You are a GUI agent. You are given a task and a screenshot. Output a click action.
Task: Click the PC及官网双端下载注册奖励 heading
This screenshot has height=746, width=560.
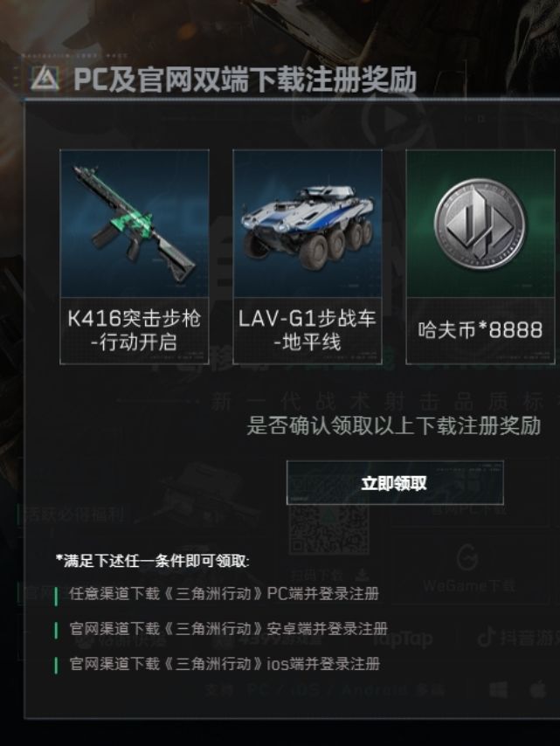245,79
